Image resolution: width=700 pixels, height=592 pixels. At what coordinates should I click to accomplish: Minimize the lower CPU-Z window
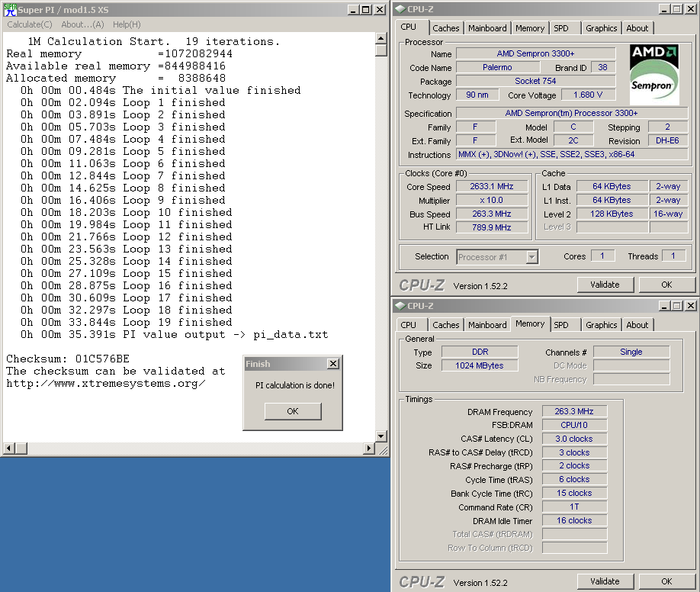(664, 306)
